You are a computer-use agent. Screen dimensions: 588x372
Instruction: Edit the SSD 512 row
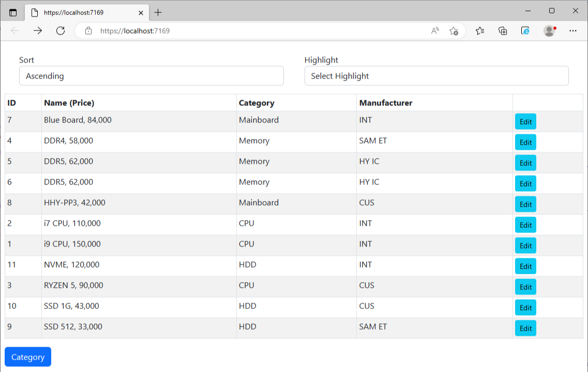(525, 328)
